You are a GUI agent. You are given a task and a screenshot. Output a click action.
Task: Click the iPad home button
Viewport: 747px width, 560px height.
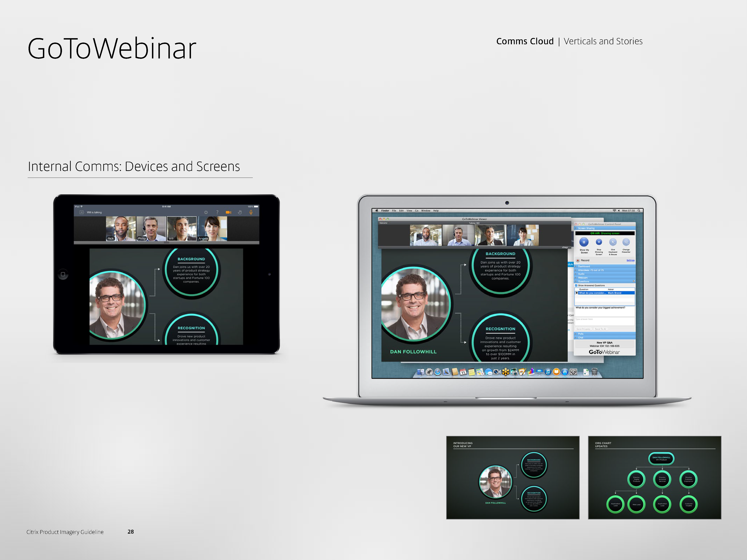(63, 274)
